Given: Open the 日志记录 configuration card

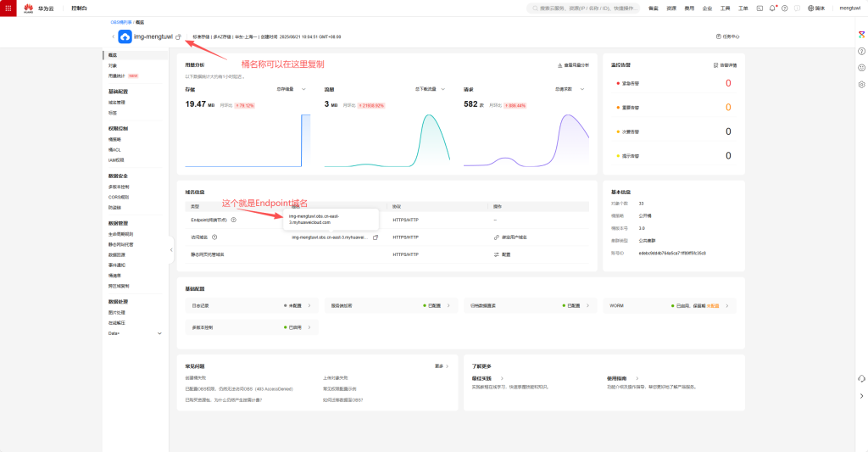Looking at the screenshot, I should pos(248,304).
